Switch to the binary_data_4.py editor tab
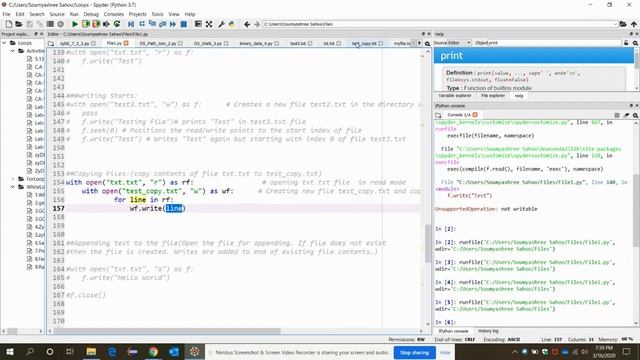This screenshot has height=360, width=640. click(x=256, y=43)
